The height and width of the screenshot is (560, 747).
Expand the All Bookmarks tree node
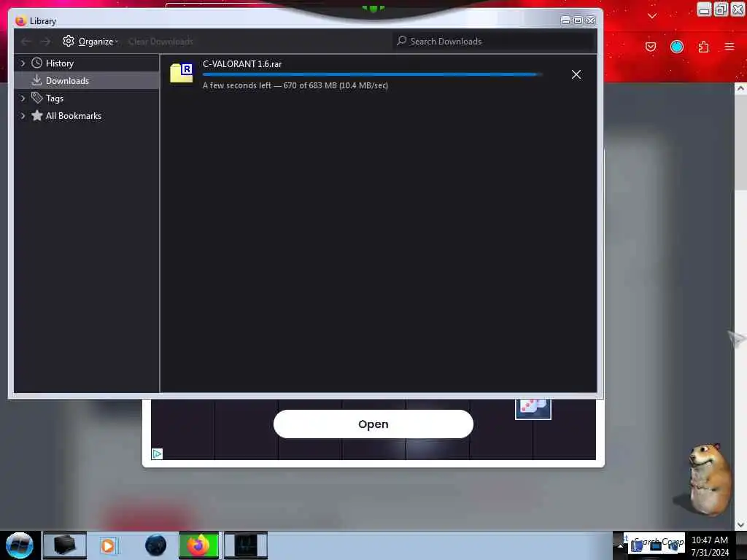[x=23, y=116]
